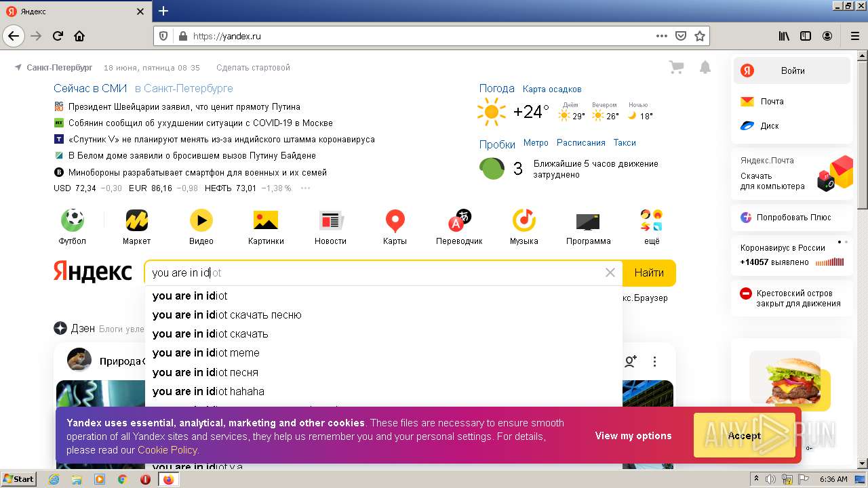
Task: Expand more currency rates dots
Action: pos(305,188)
